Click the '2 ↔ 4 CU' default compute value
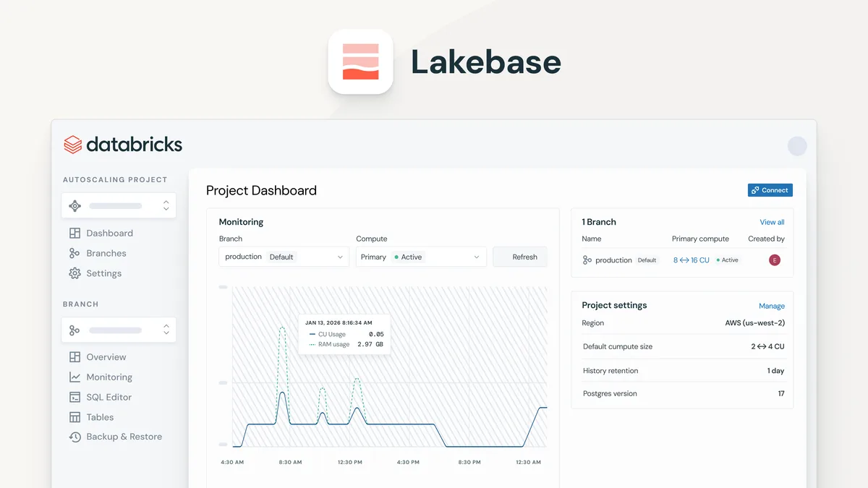This screenshot has width=868, height=488. [767, 346]
